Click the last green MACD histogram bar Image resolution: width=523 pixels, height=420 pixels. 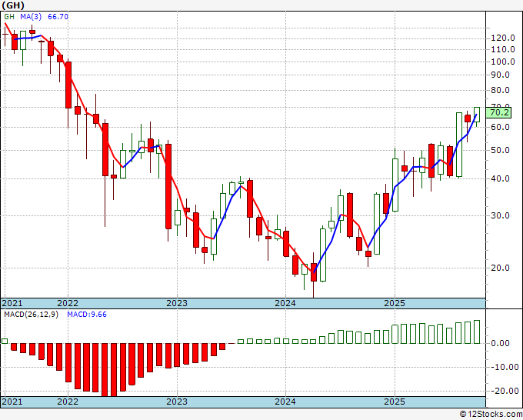477,332
